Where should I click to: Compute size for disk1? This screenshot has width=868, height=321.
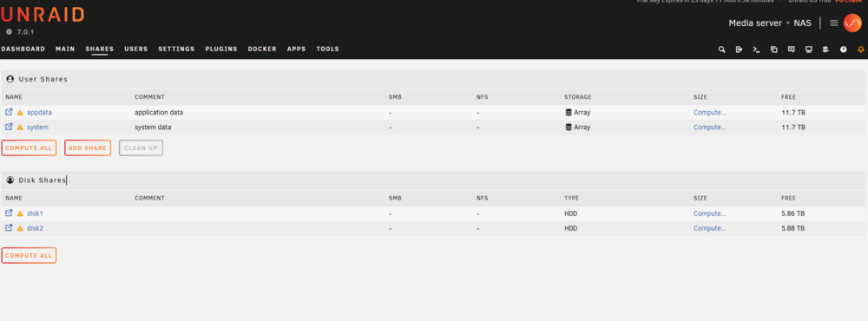click(x=710, y=213)
